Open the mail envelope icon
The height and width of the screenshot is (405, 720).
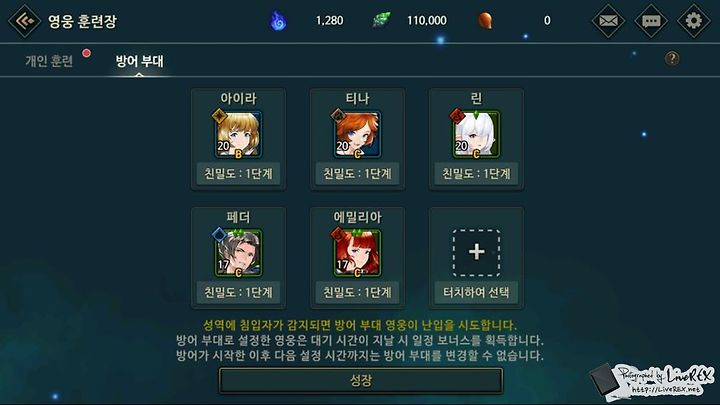pyautogui.click(x=608, y=21)
